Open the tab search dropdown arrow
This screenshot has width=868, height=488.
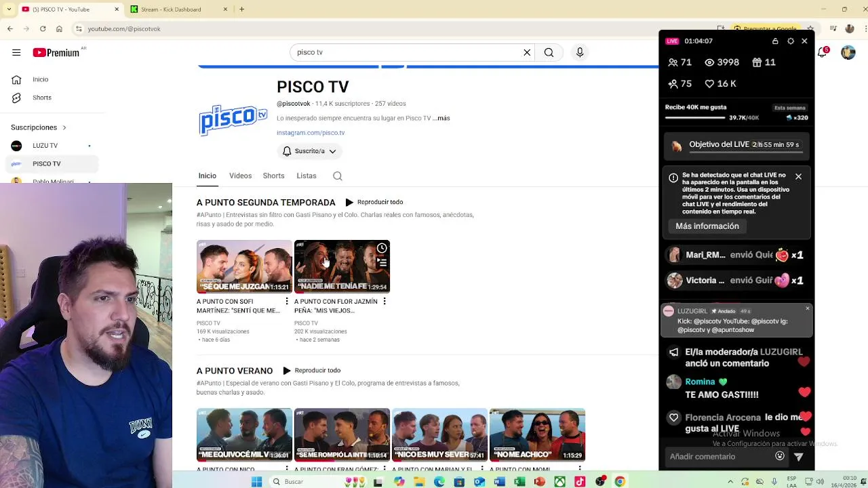tap(9, 9)
